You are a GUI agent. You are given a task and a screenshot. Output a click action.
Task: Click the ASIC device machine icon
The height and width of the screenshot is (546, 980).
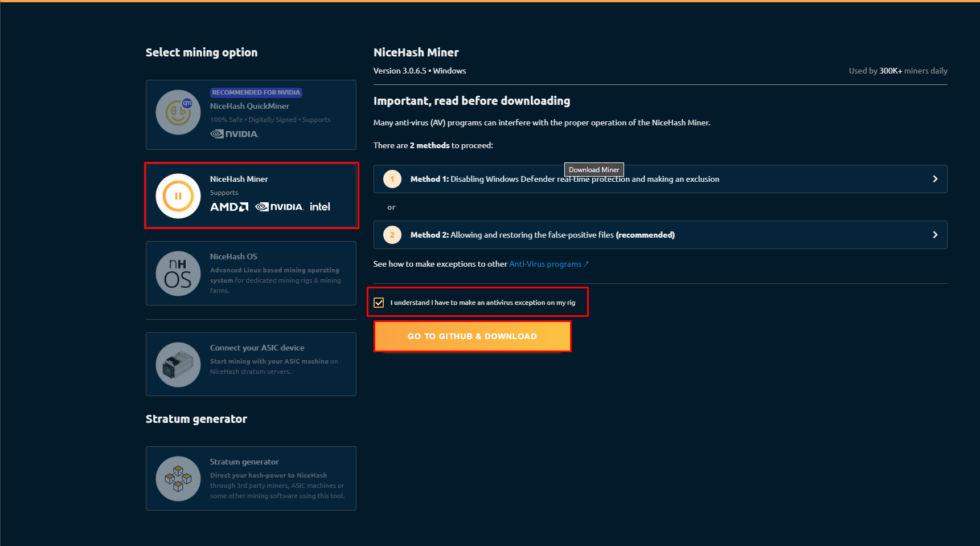tap(178, 365)
